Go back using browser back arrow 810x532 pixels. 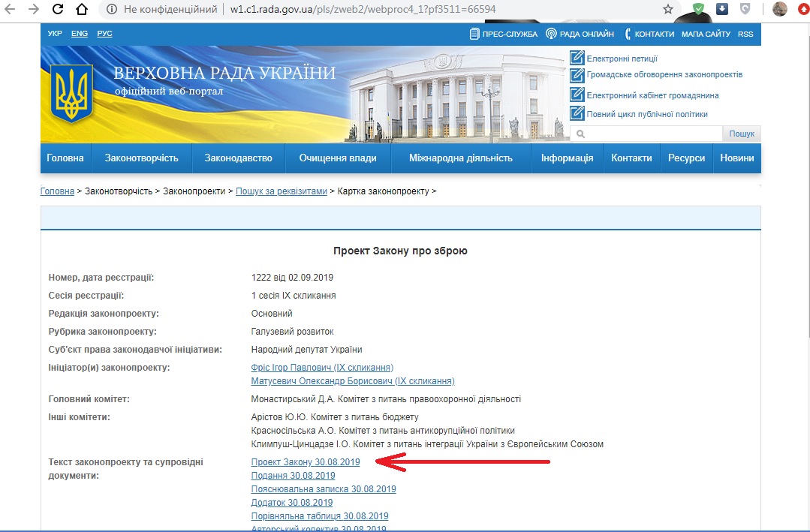(9, 9)
